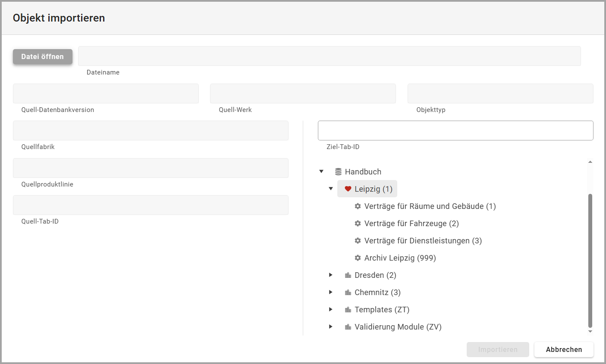Click the Handbuch database stack icon
The width and height of the screenshot is (606, 364).
coord(338,172)
